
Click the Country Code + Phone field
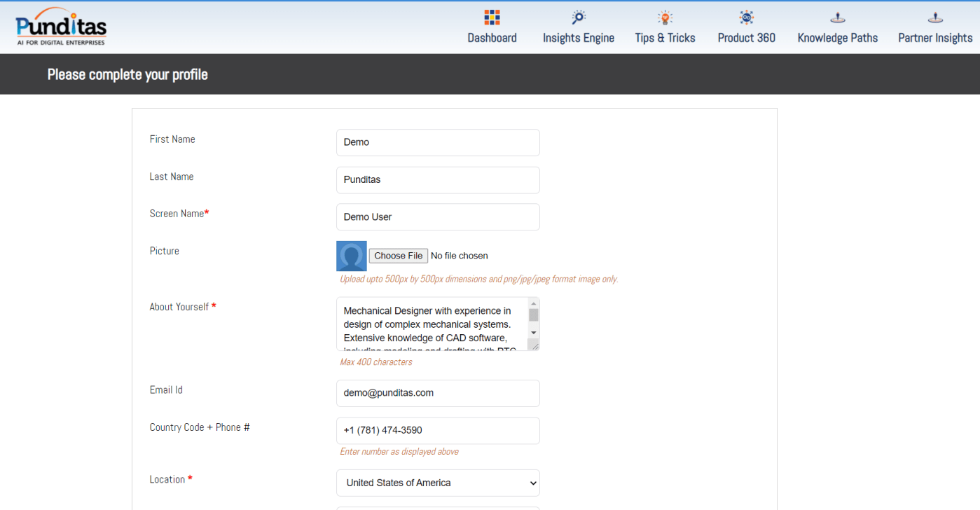point(438,431)
